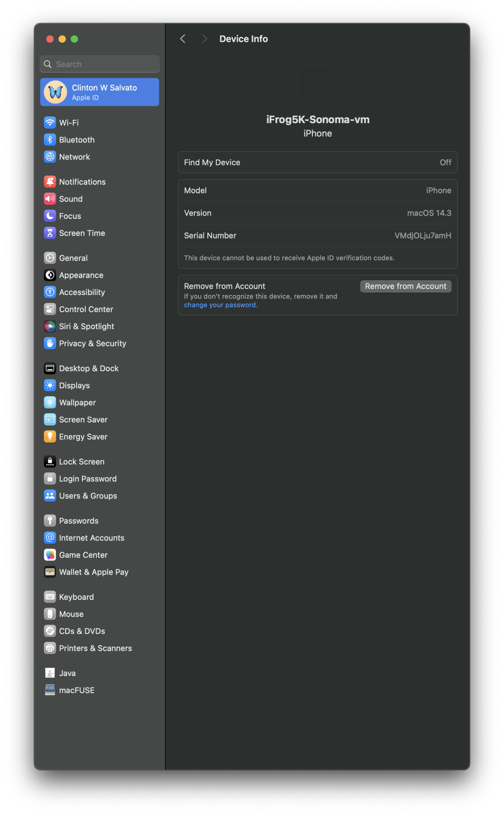This screenshot has height=815, width=504.
Task: Open Clinton W Salvato Apple ID
Action: 99,92
